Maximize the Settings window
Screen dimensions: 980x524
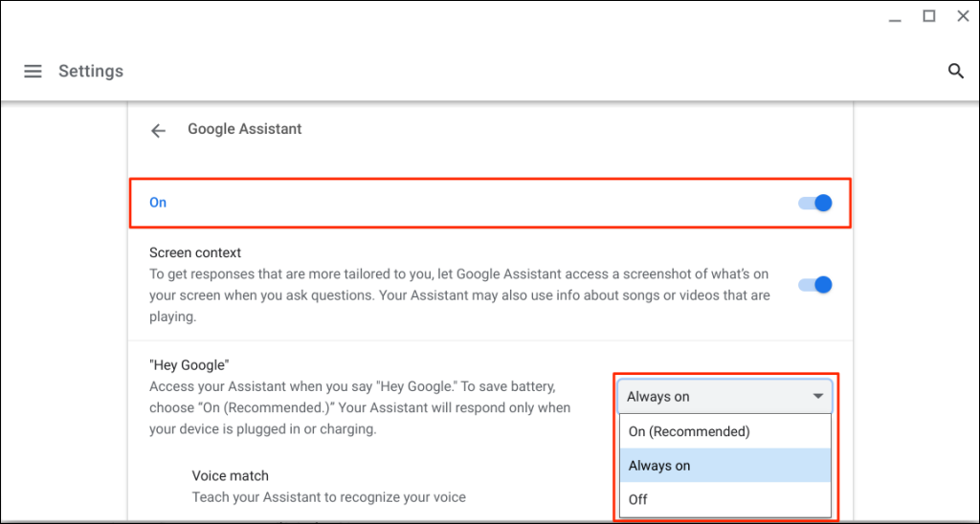[x=928, y=16]
